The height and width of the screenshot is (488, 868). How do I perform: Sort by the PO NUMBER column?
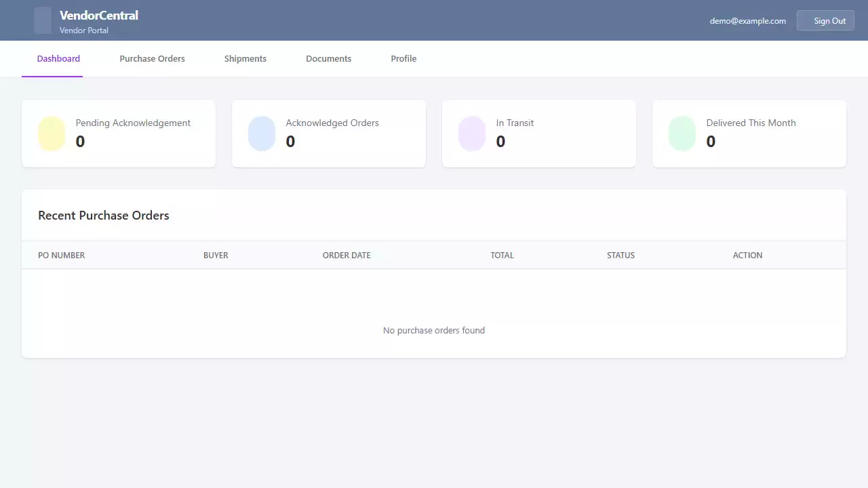point(62,255)
